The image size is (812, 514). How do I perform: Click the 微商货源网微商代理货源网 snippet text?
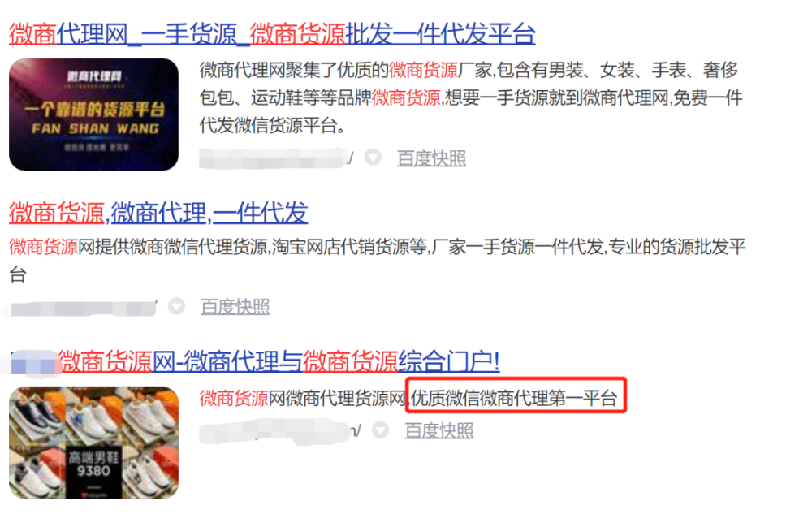tap(303, 398)
